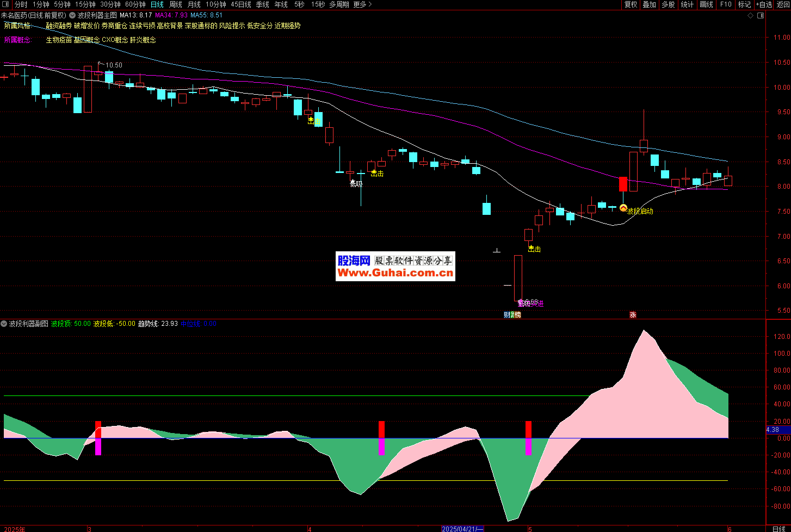Open the 多股 multi-stock view
Viewport: 791px width, 532px height.
pos(668,4)
